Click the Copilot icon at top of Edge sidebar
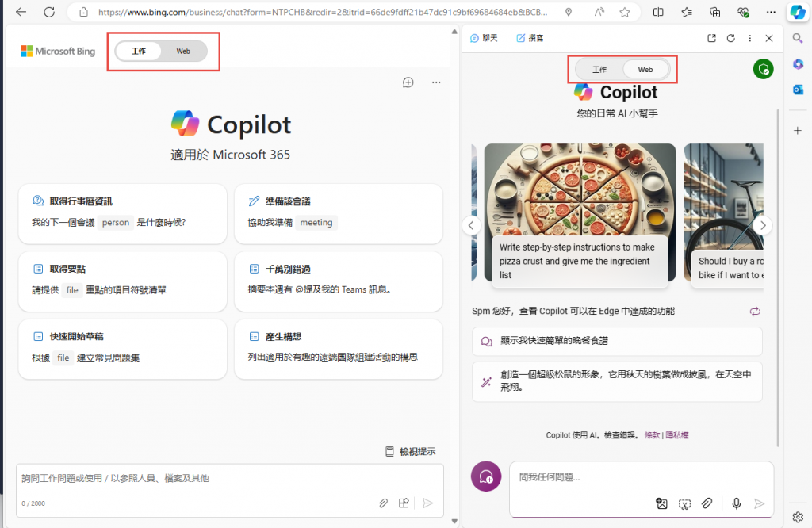The width and height of the screenshot is (812, 528). (797, 12)
